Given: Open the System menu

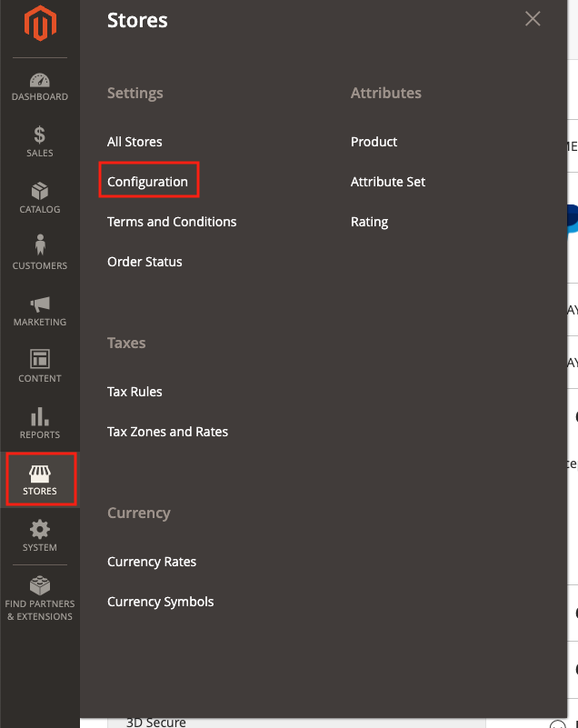Looking at the screenshot, I should coord(40,535).
